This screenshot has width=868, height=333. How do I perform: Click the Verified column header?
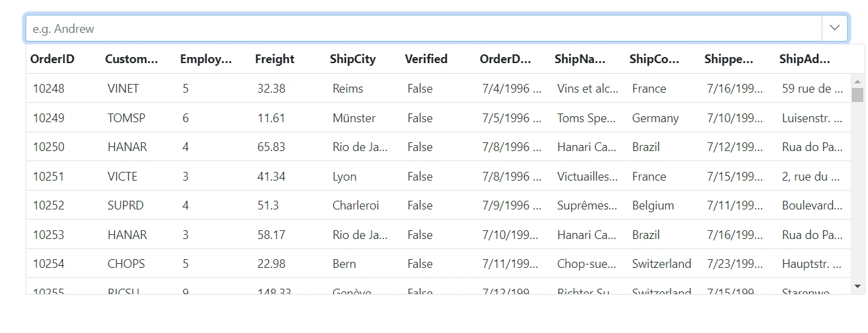pyautogui.click(x=426, y=59)
